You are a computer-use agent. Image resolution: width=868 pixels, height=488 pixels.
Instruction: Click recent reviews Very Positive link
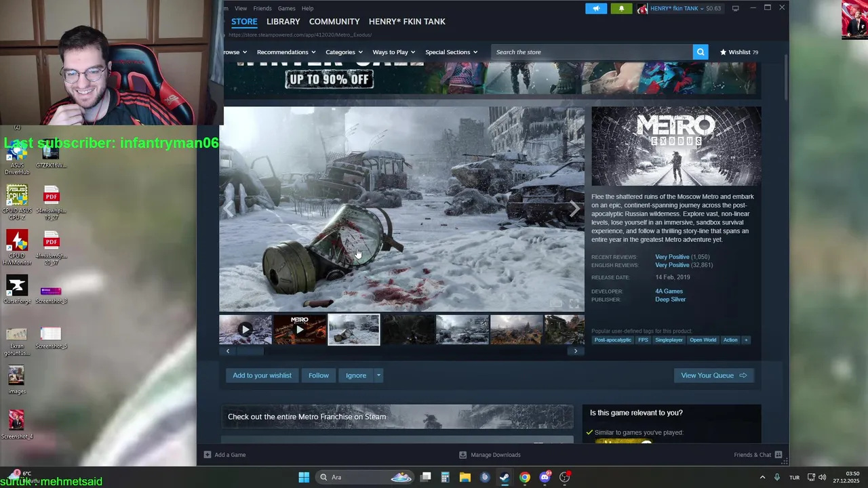[672, 257]
